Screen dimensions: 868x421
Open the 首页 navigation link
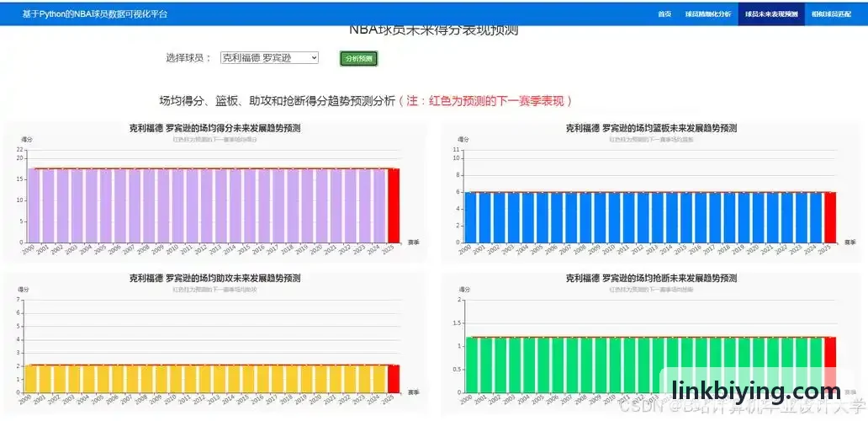coord(664,13)
